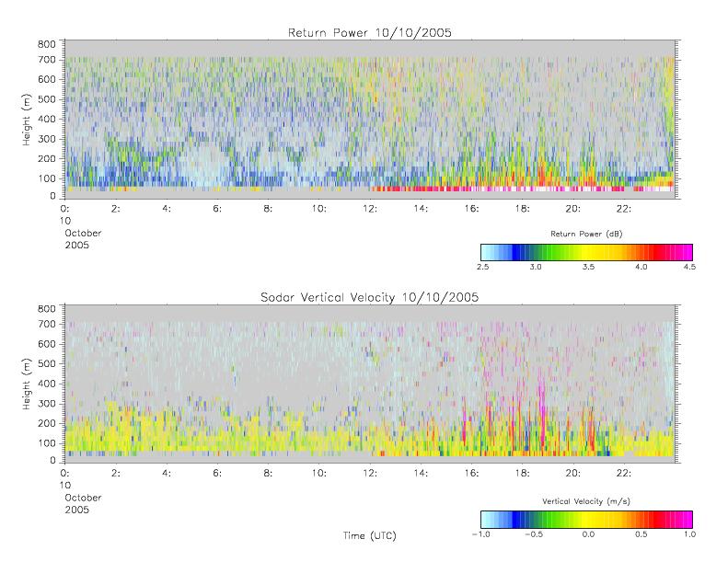The width and height of the screenshot is (728, 562).
Task: Click the 'Sodar Vertical Velocity 10/10/2005' chart title
Action: point(369,297)
